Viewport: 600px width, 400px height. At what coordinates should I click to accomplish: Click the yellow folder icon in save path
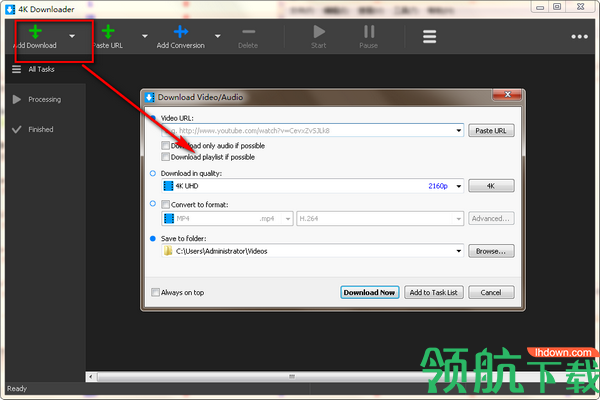point(168,251)
